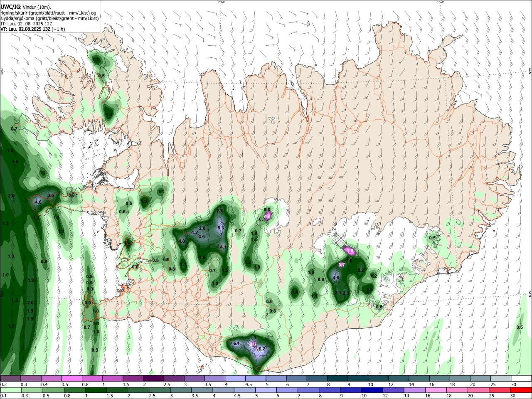
Task: Click the 'VT: Lau. 02.08.2025 13Z' valid-time line
Action: 32,29
